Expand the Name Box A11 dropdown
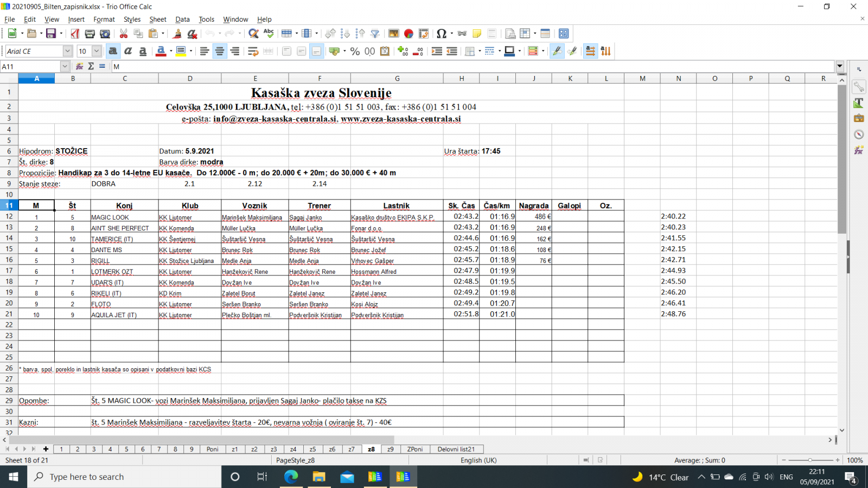Viewport: 868px width, 488px height. pyautogui.click(x=65, y=66)
